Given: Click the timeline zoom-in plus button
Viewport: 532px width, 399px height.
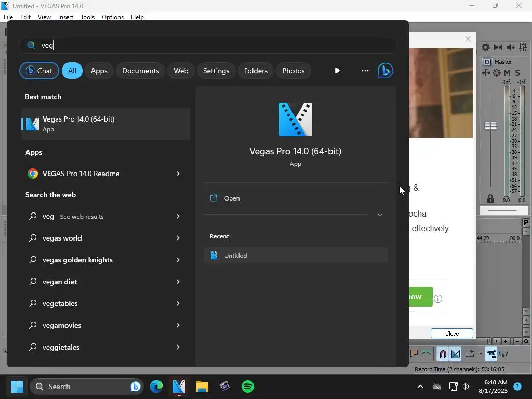Looking at the screenshot, I should [x=506, y=341].
